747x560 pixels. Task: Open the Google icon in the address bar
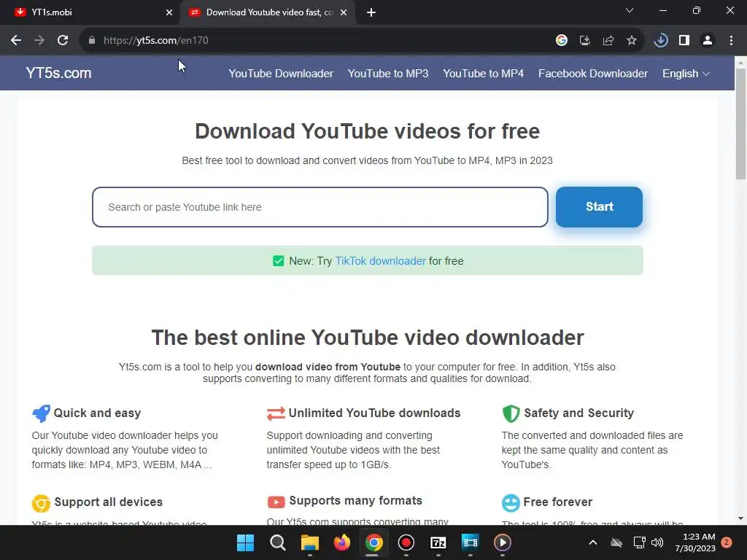[x=561, y=41]
